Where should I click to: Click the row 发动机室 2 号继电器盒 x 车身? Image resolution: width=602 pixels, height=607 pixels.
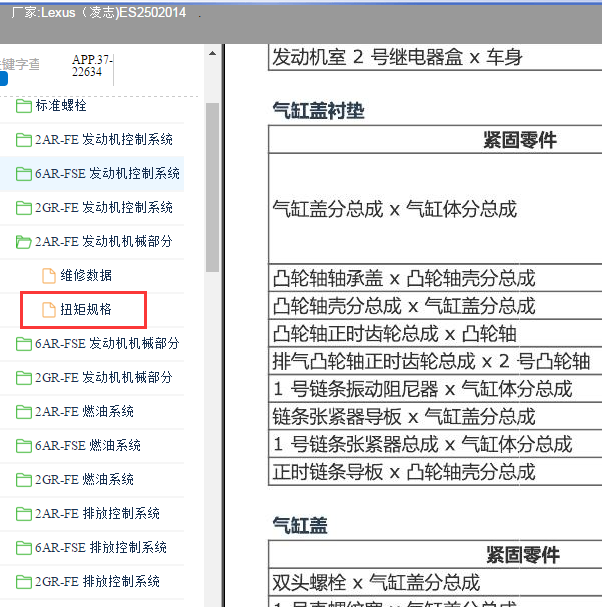coord(435,57)
